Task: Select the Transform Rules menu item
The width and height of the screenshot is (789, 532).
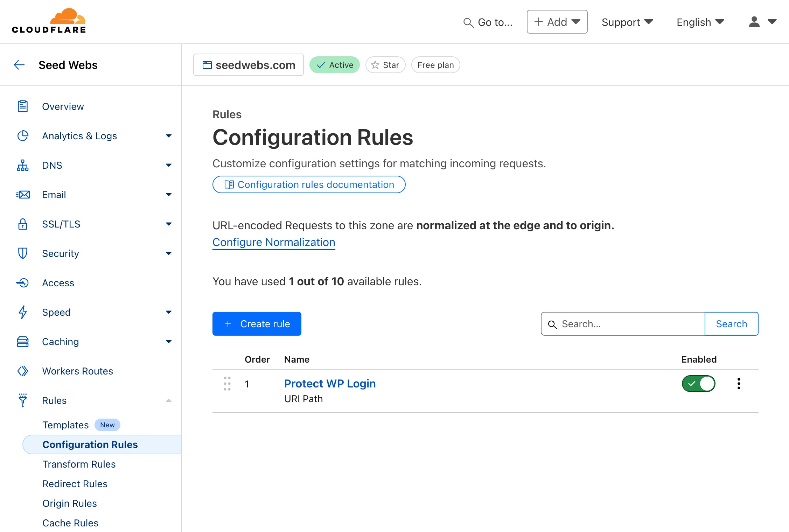Action: (x=79, y=464)
